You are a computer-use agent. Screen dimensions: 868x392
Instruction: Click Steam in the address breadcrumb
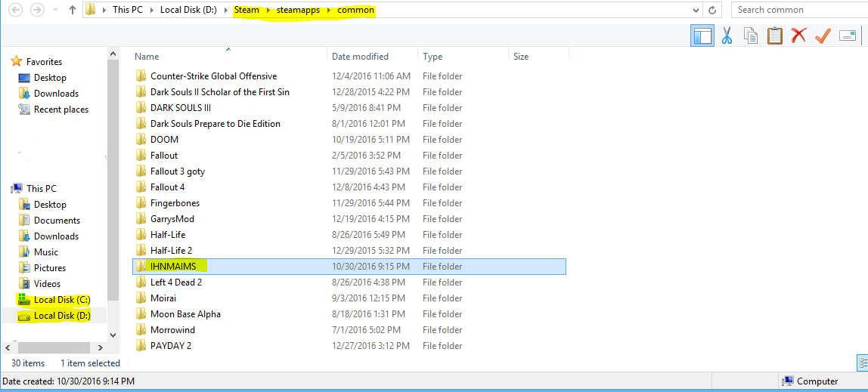click(247, 10)
